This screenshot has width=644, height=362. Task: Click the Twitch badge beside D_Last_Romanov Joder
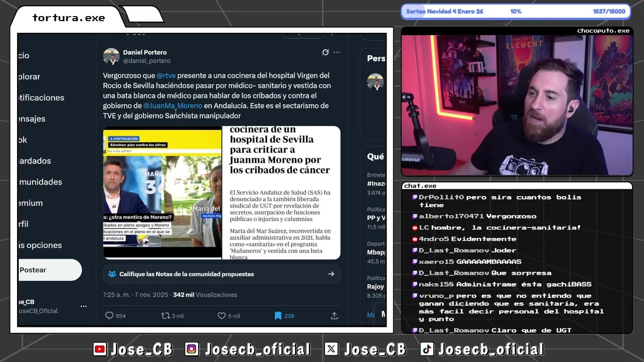(x=415, y=250)
